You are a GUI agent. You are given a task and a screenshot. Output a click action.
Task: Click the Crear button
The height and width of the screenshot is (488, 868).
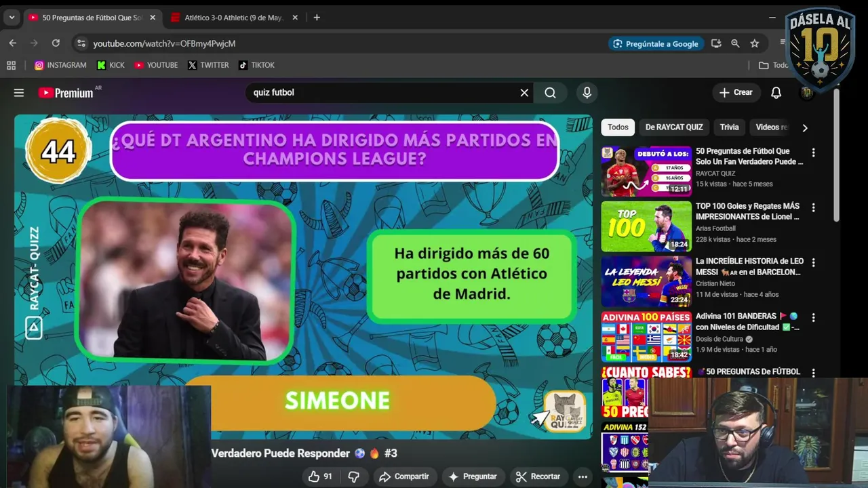(x=736, y=93)
